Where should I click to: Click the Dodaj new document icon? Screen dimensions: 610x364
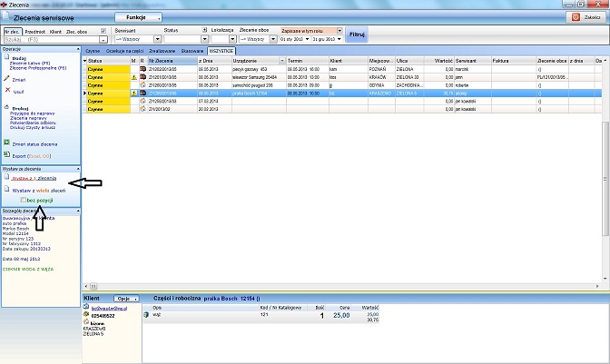6,57
